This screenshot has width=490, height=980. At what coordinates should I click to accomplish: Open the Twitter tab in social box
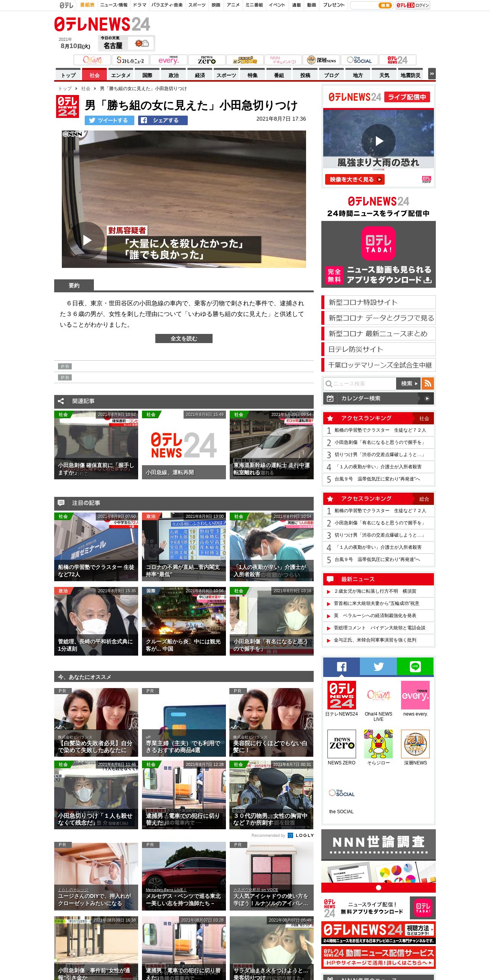378,667
